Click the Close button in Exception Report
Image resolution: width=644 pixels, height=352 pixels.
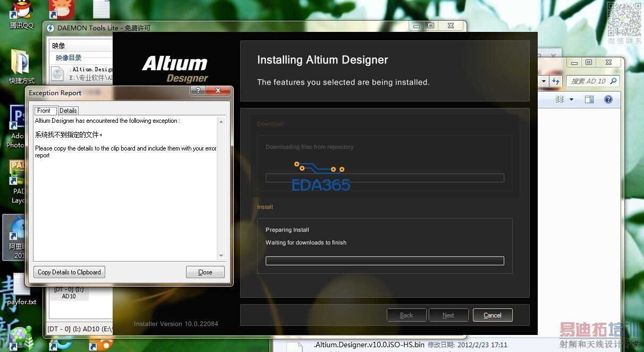(x=205, y=272)
